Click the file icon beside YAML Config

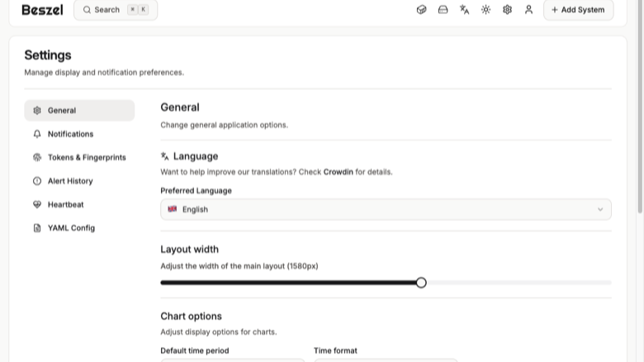(x=37, y=228)
